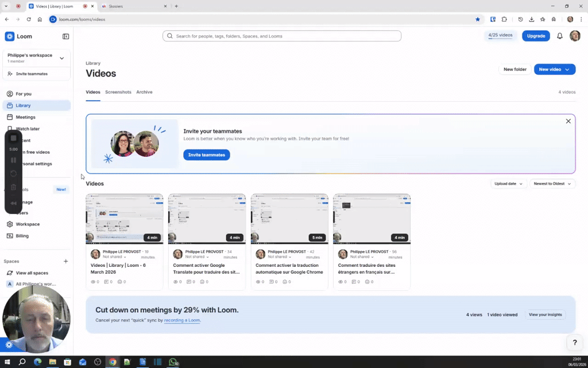Focus the Loom search field

[x=282, y=36]
